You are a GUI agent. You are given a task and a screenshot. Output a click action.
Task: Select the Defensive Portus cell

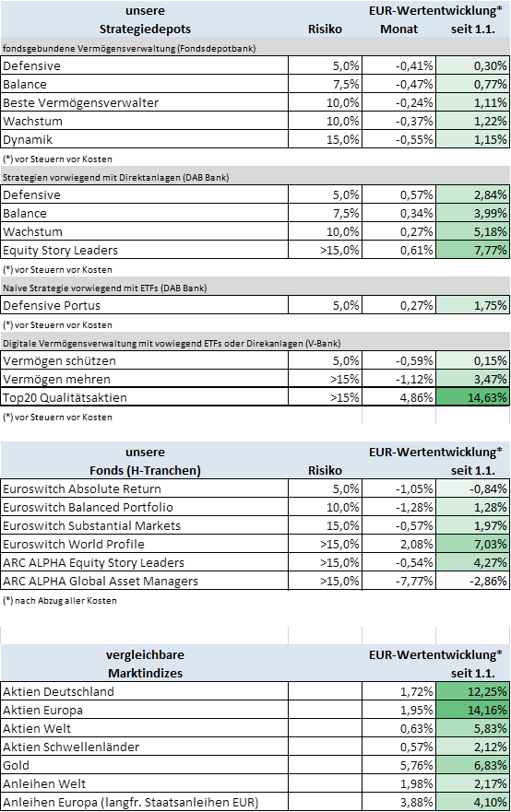click(x=144, y=305)
